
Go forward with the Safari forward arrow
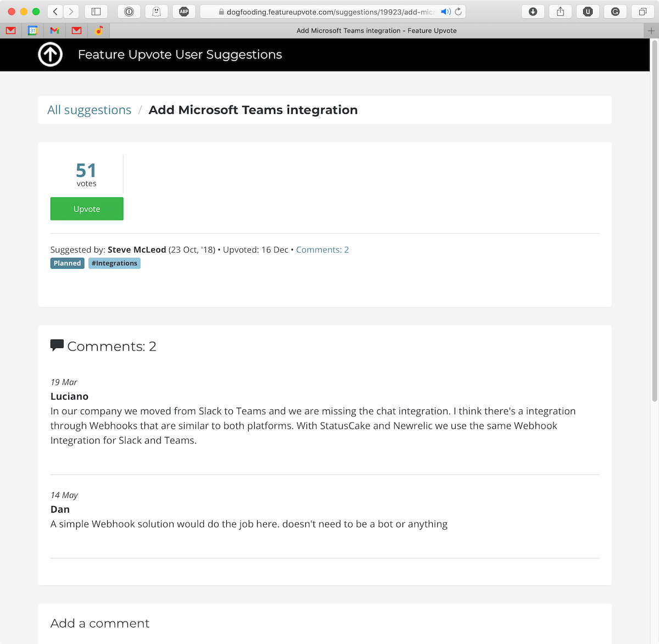click(71, 12)
